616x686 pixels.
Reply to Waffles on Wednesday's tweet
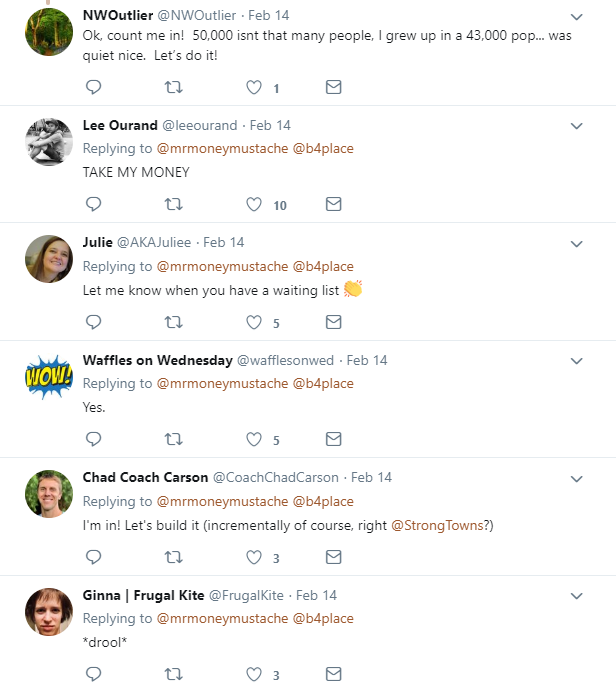click(94, 439)
